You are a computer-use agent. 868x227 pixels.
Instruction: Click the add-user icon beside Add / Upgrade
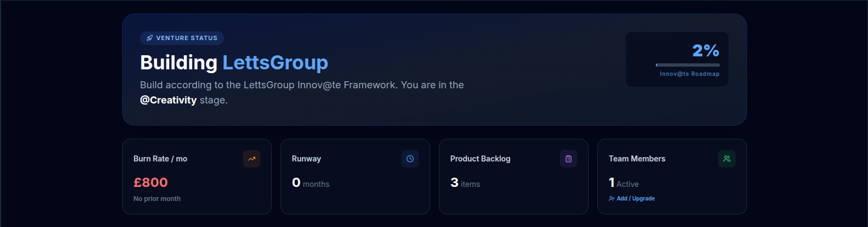coord(611,199)
